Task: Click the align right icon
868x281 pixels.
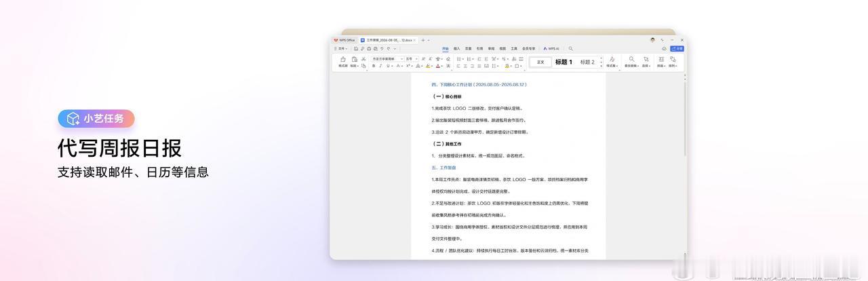Action: tap(472, 66)
